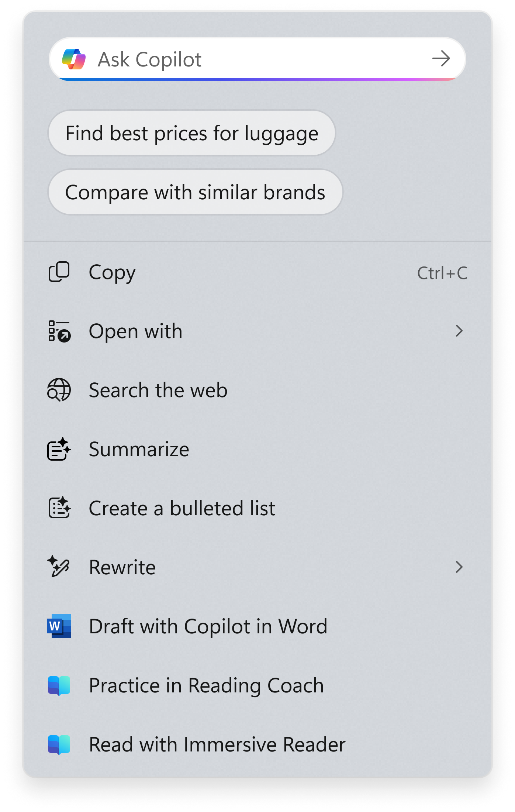Select Compare with similar brands suggestion

pos(196,192)
